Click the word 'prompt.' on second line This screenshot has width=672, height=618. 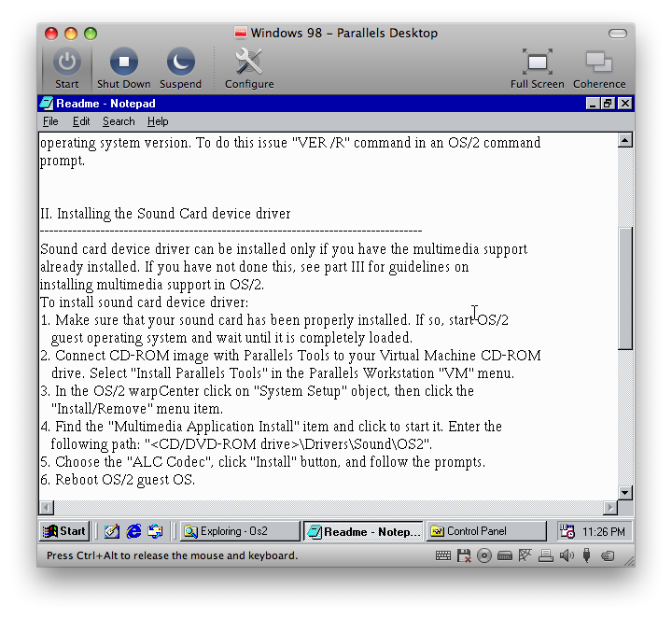(63, 162)
